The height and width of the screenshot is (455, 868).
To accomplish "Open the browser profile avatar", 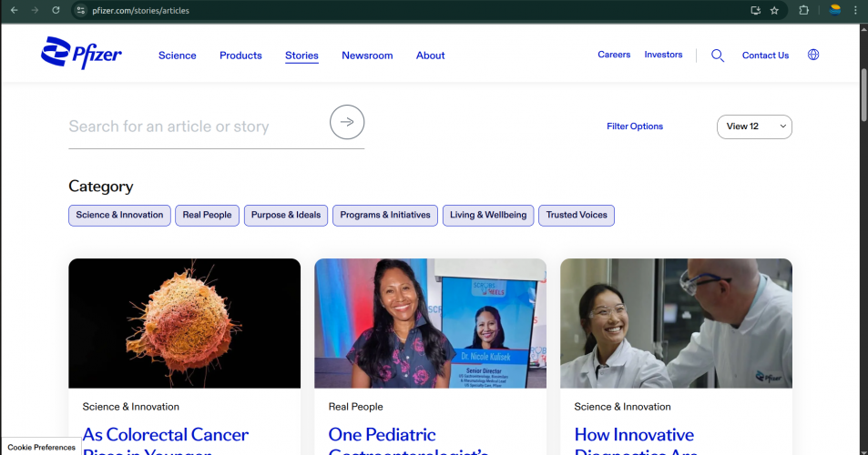I will 835,10.
